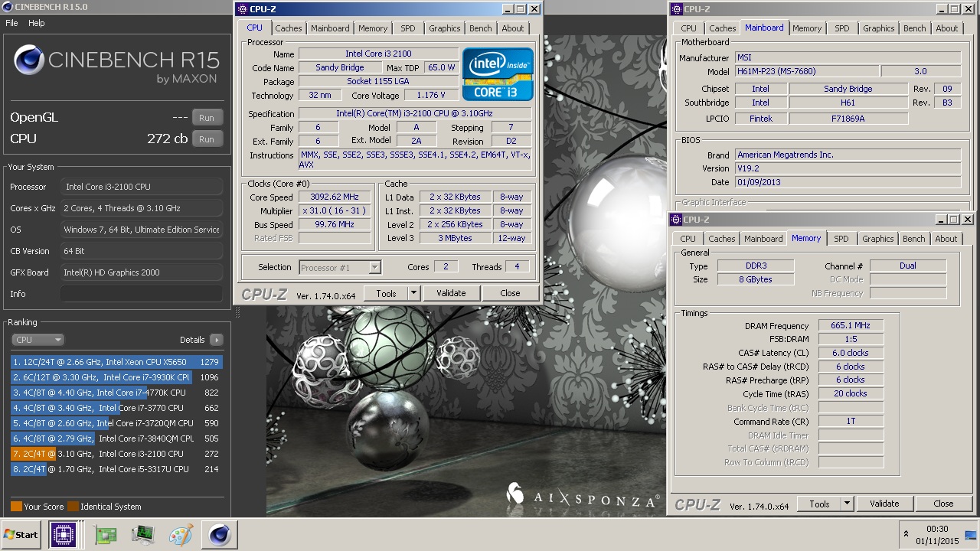Image resolution: width=980 pixels, height=551 pixels.
Task: Switch to Cinebench via its taskbar icon
Action: [x=220, y=534]
